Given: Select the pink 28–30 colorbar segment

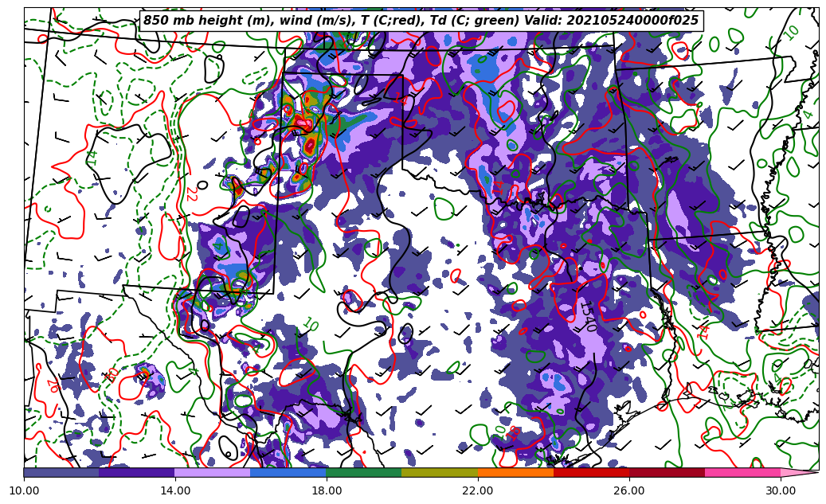Looking at the screenshot, I should point(743,473).
